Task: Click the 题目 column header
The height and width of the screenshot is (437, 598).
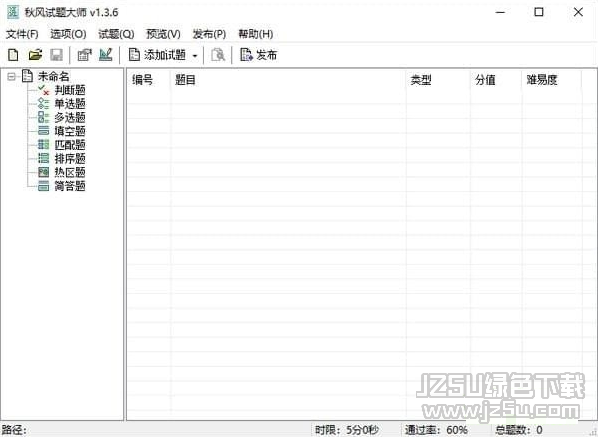Action: click(x=289, y=80)
